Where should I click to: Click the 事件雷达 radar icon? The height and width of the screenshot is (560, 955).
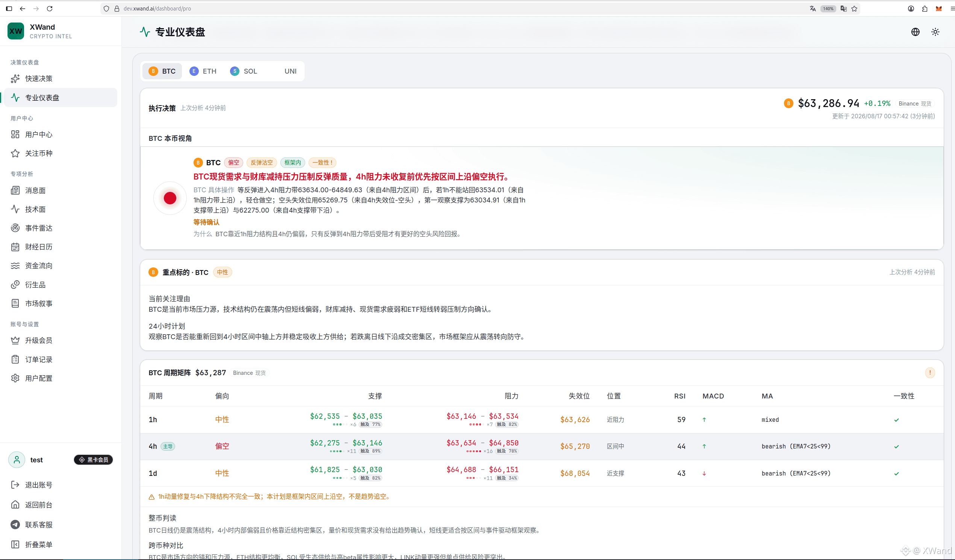15,228
